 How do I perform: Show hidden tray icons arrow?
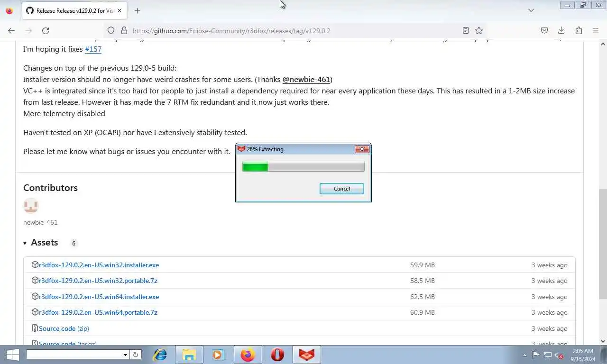[x=524, y=355]
